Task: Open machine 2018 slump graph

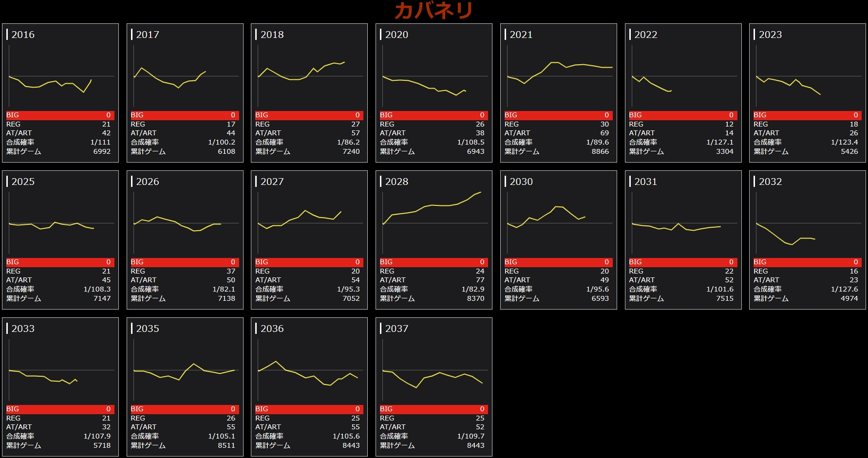Action: [310, 76]
